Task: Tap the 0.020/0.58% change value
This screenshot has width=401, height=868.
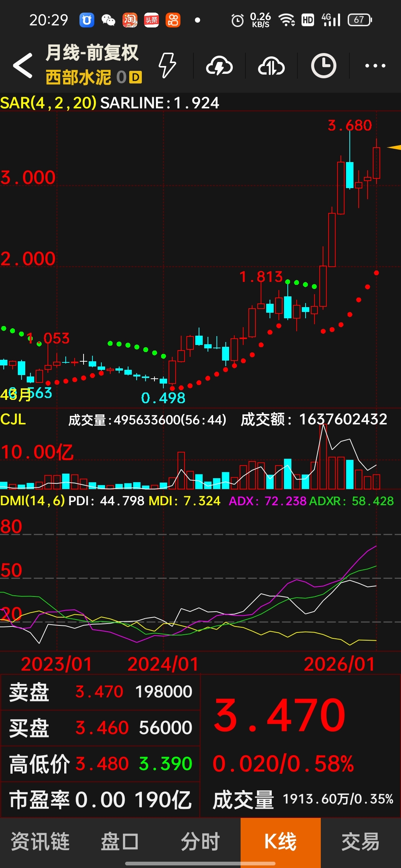Action: (x=283, y=764)
